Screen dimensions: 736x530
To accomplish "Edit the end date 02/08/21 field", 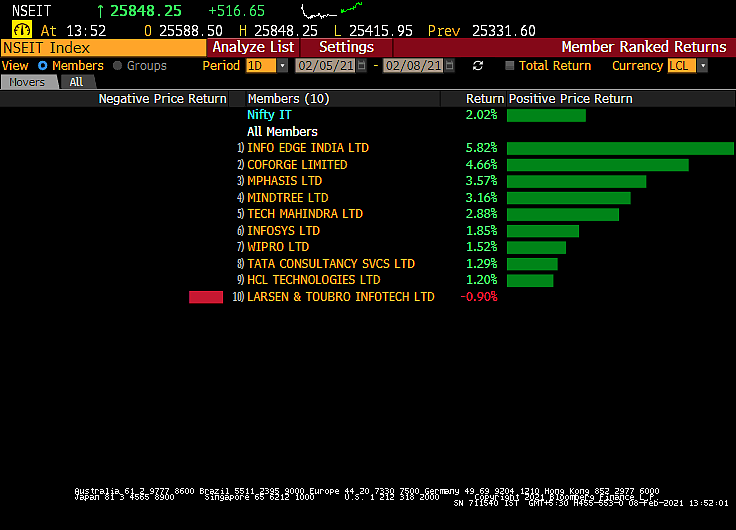I will (x=414, y=66).
